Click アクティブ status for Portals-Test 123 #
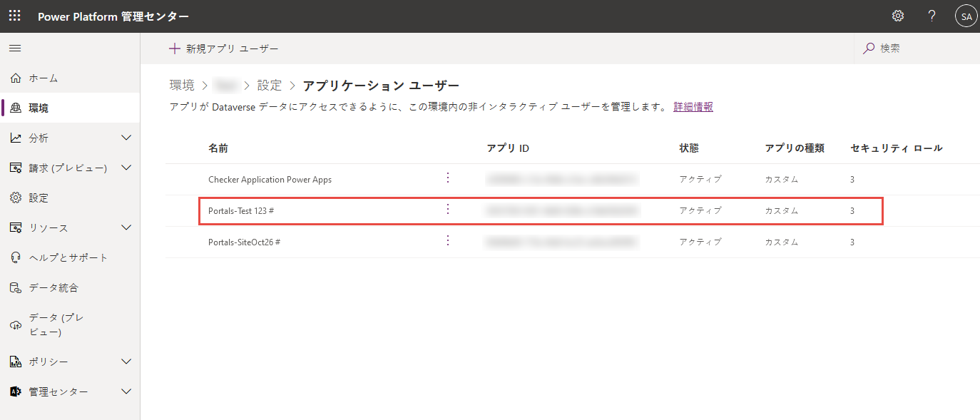 point(700,211)
